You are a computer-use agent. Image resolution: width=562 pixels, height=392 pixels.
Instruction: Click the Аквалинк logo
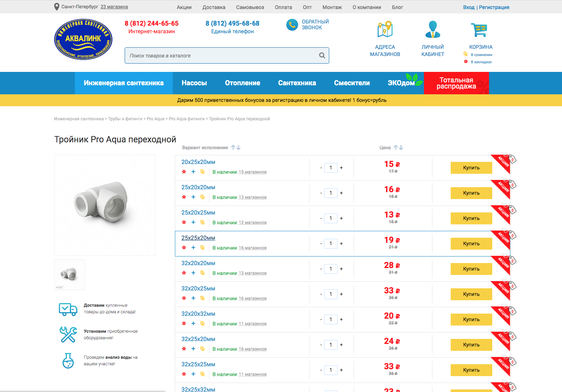point(83,39)
